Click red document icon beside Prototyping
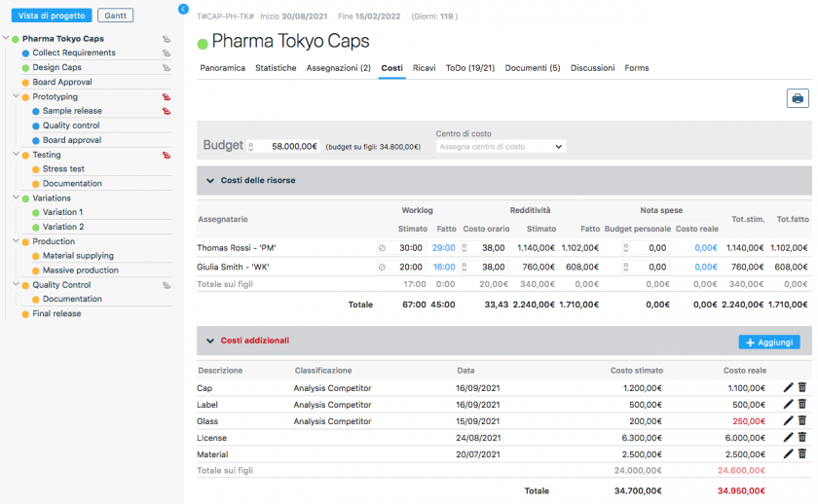 [x=166, y=97]
